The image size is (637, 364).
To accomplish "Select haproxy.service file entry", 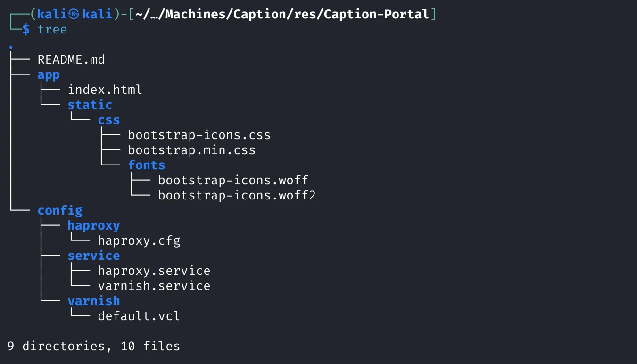I will 154,271.
